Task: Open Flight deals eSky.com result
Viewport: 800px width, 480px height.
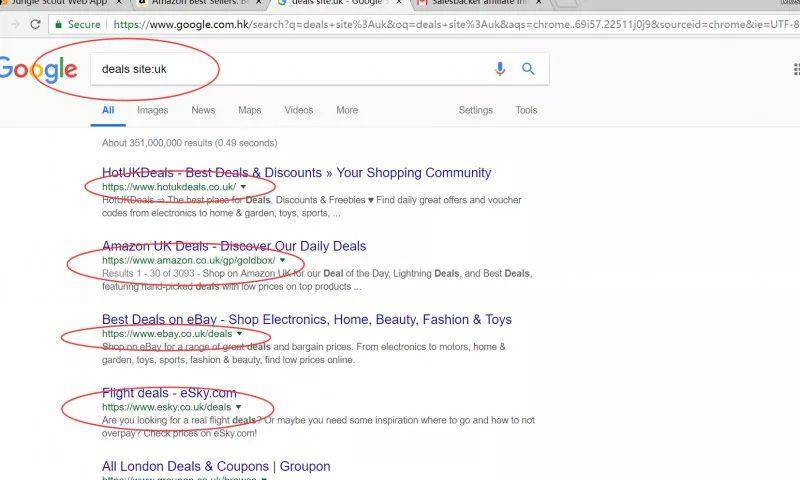Action: 169,393
